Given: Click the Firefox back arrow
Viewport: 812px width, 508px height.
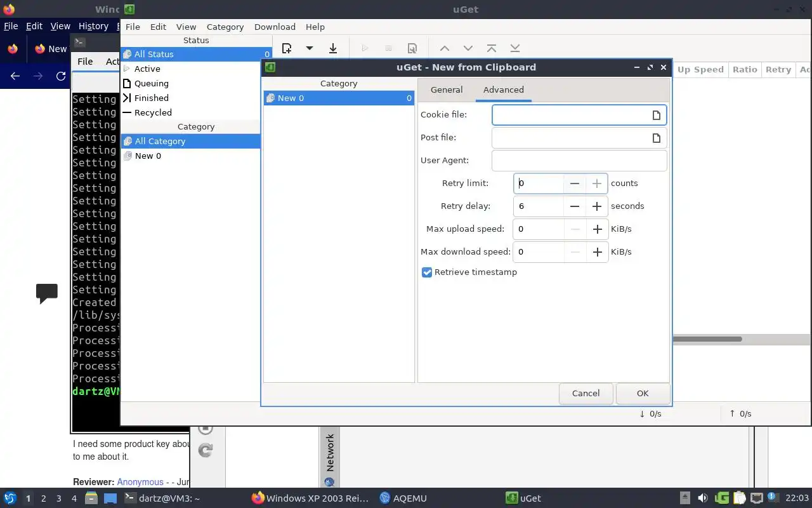Looking at the screenshot, I should coord(15,76).
